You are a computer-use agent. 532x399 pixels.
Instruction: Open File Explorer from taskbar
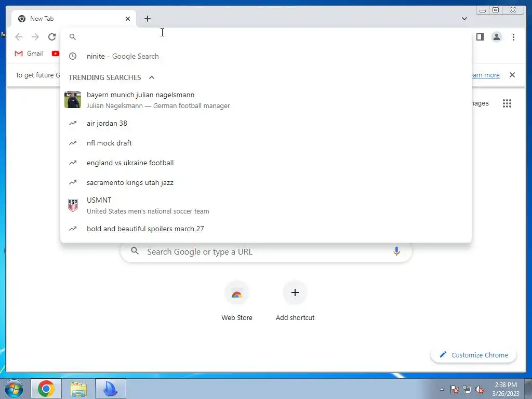(78, 389)
